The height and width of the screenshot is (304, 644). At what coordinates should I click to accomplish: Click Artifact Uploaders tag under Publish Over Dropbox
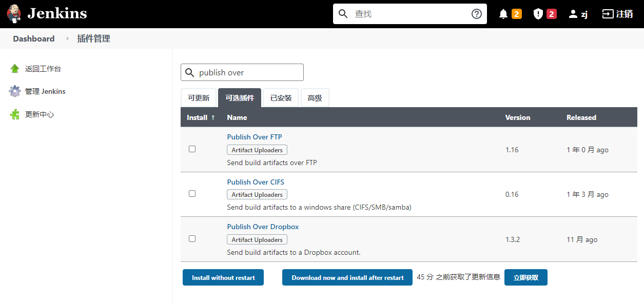tap(257, 239)
